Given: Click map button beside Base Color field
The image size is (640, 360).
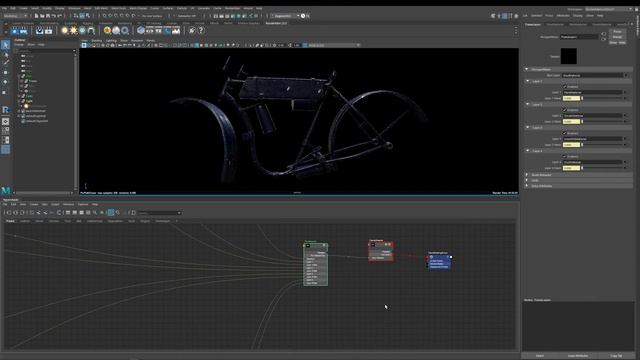Looking at the screenshot, I should tap(626, 75).
